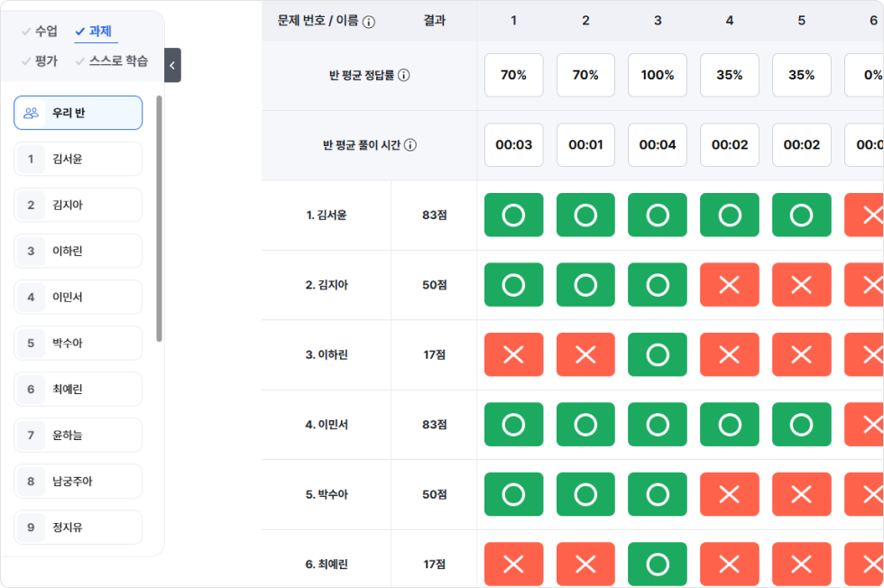Click the sidebar student list scrollbar
The height and width of the screenshot is (588, 884).
pos(159,219)
